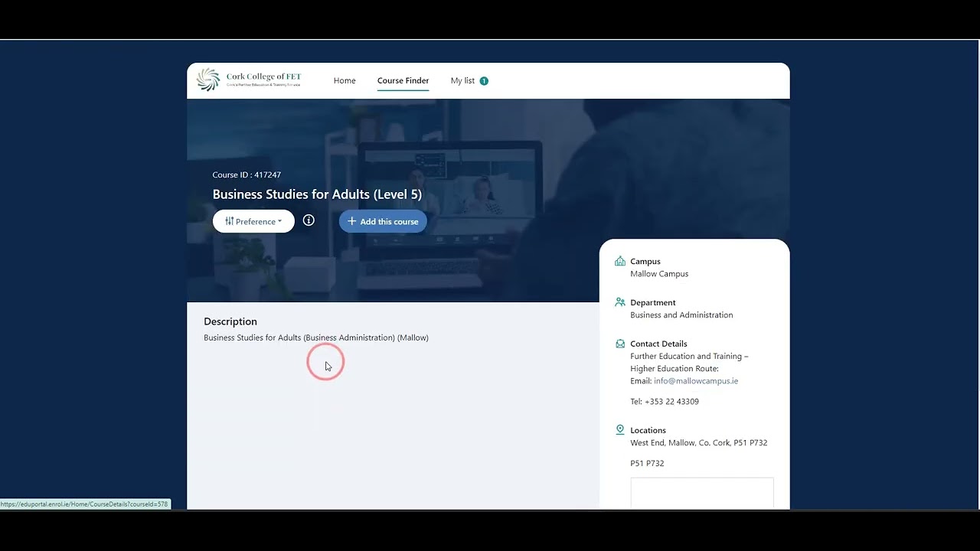The height and width of the screenshot is (551, 980).
Task: Click the Add this course button
Action: pos(383,221)
